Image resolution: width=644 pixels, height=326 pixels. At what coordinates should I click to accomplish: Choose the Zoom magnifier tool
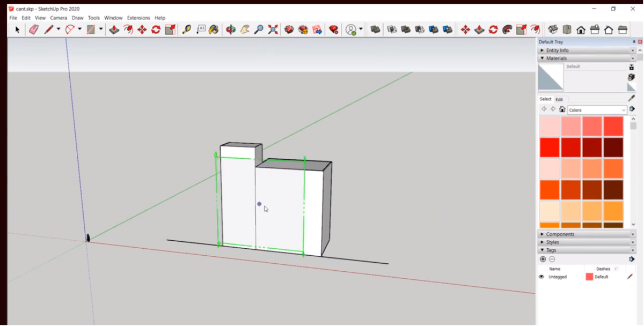259,30
